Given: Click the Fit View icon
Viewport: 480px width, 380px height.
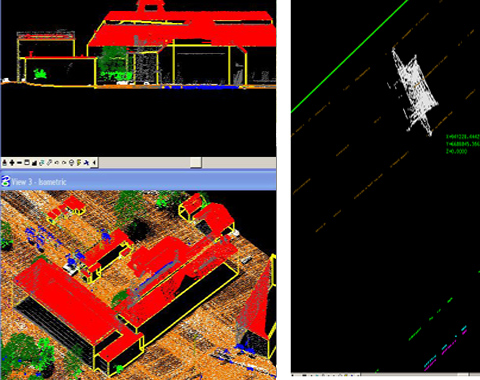Looking at the screenshot, I should tap(34, 163).
